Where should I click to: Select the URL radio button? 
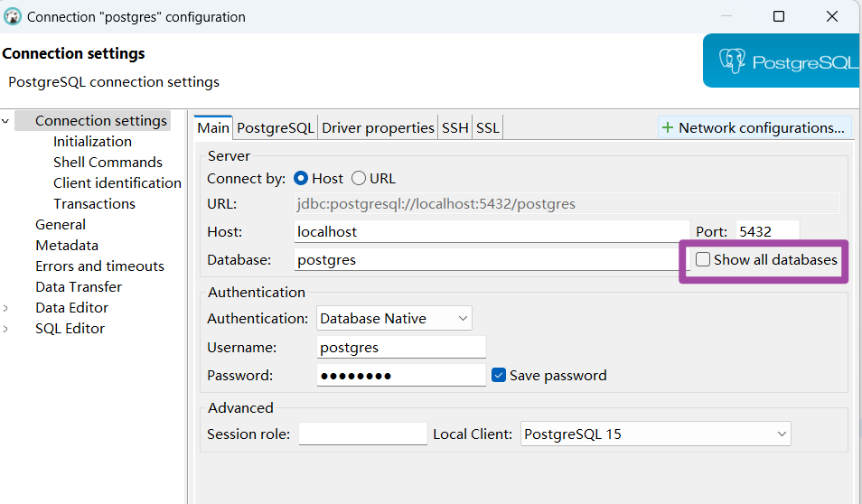click(359, 179)
